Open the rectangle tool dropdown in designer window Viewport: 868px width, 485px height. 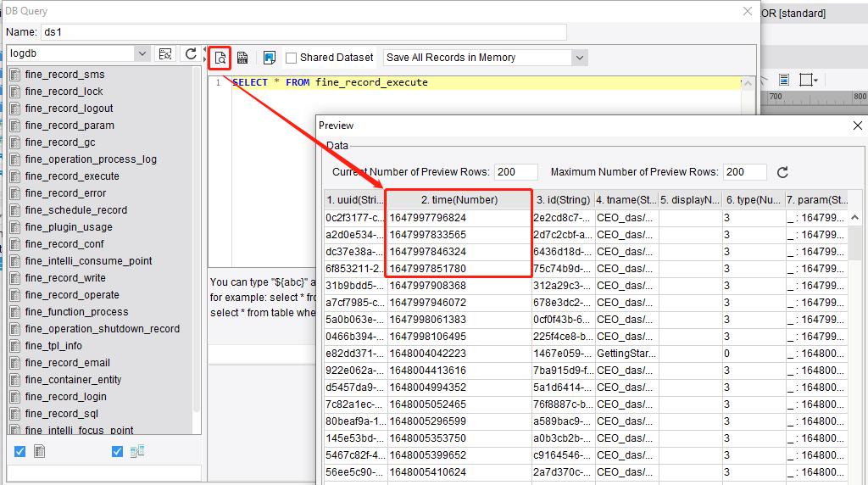pos(809,80)
